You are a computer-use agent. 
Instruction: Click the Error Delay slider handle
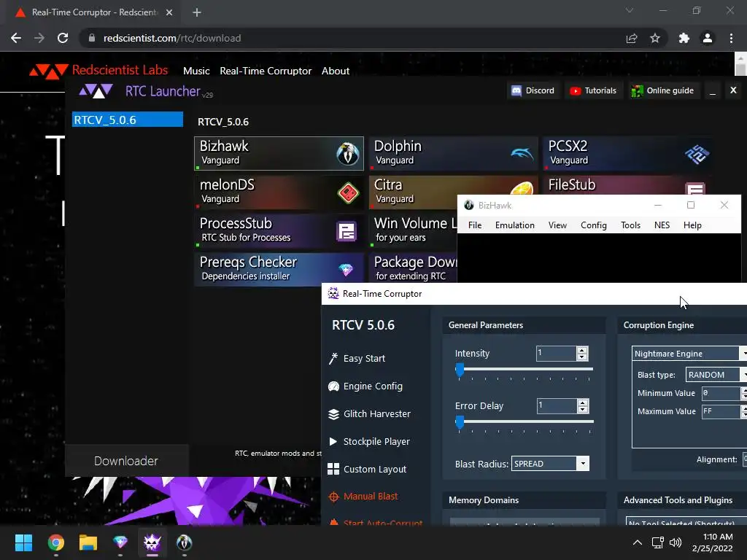[x=460, y=422]
